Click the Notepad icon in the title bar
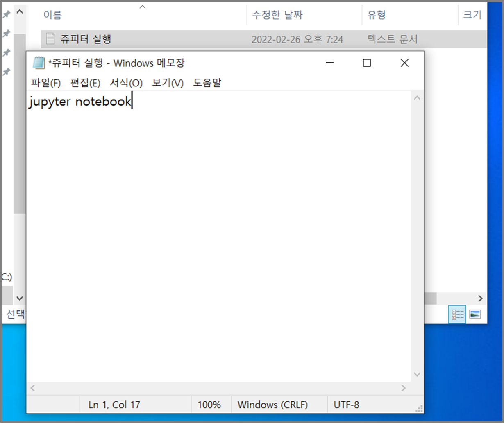This screenshot has width=504, height=423. [39, 63]
